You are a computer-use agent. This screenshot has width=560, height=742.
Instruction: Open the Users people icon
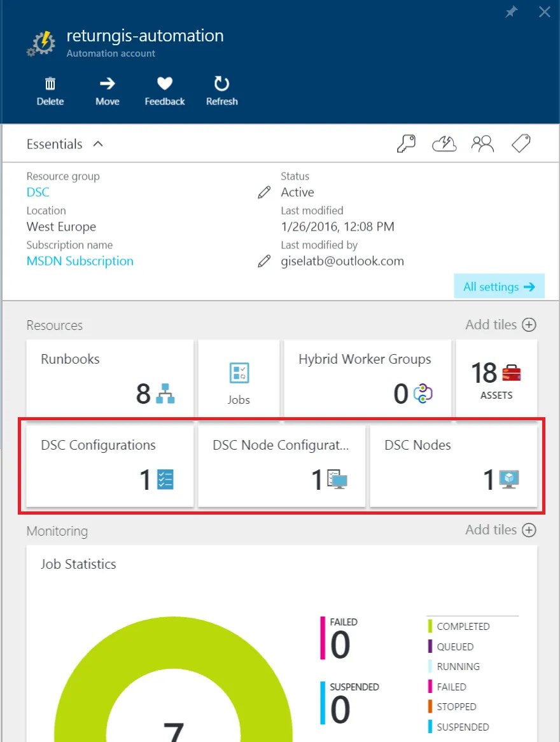click(482, 144)
